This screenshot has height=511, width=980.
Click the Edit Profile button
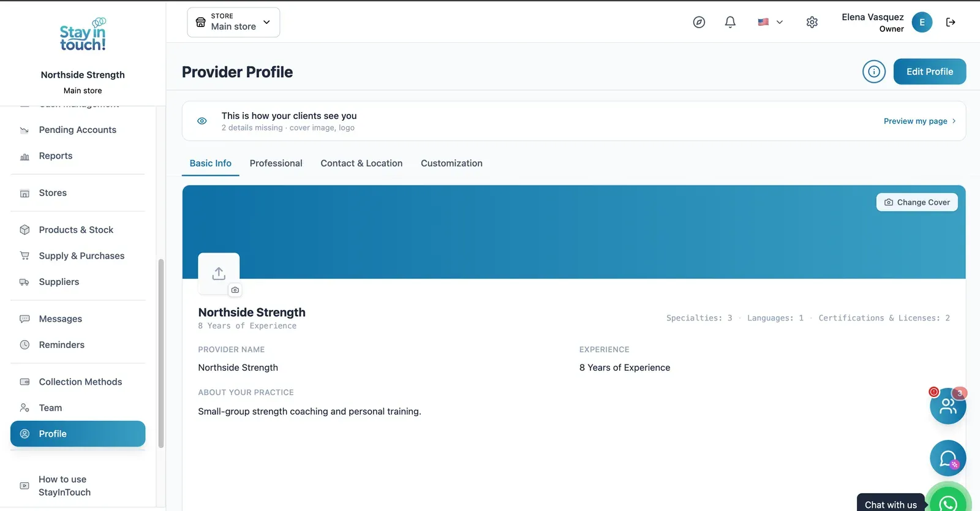930,72
